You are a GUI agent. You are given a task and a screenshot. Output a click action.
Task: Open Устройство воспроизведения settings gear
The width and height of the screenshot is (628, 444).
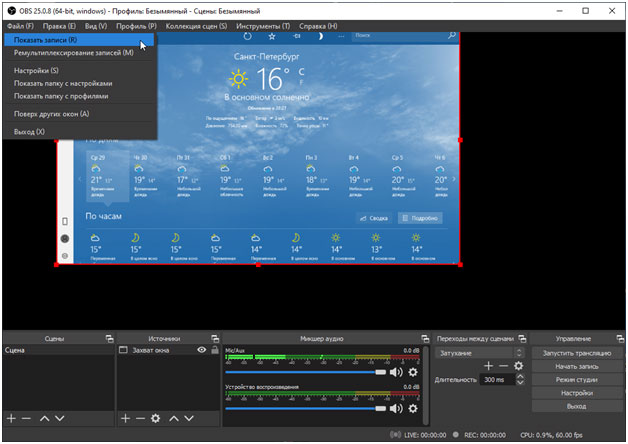pos(413,408)
